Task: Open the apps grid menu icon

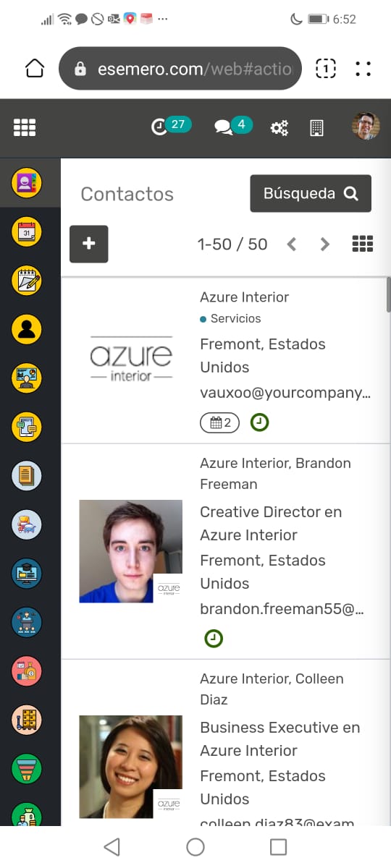Action: (x=25, y=129)
